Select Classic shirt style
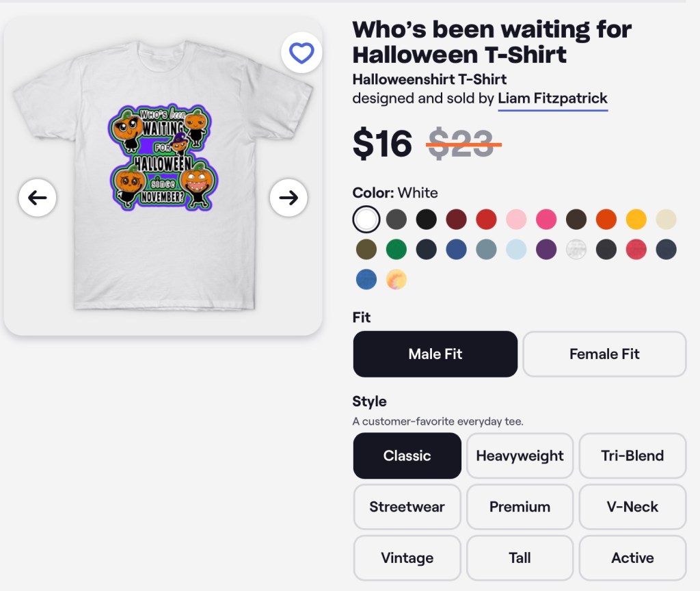 [x=407, y=456]
